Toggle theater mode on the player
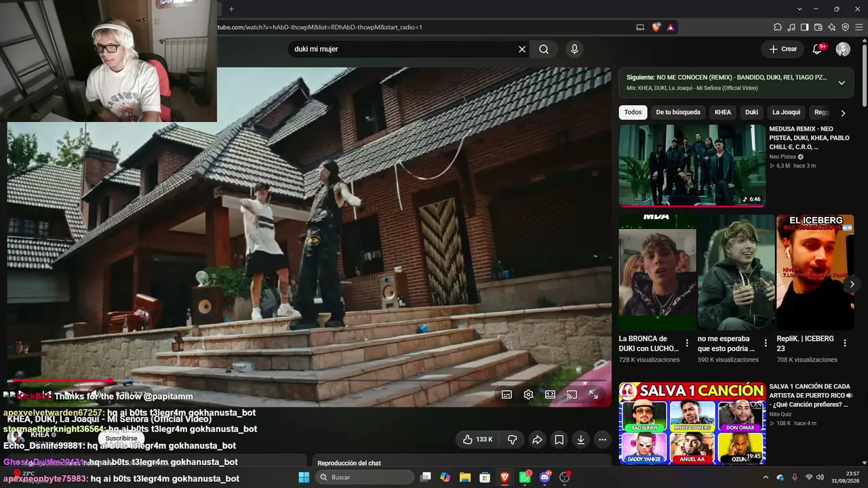 tap(550, 394)
